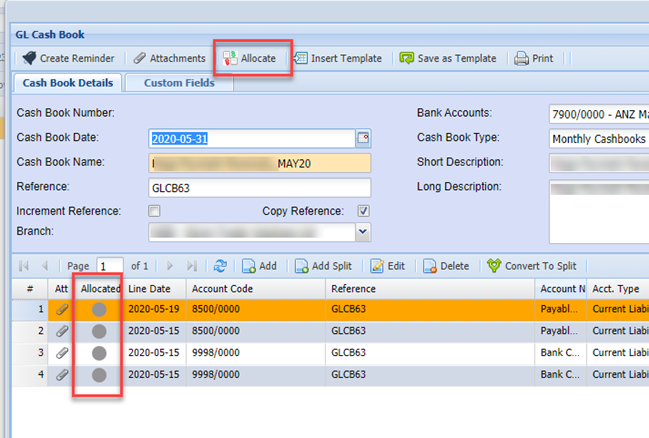
Task: Select the Cash Book Details tab
Action: 67,83
